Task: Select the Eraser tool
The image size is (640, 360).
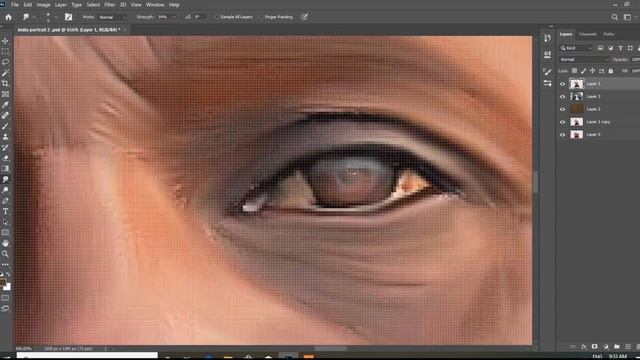Action: [x=5, y=158]
